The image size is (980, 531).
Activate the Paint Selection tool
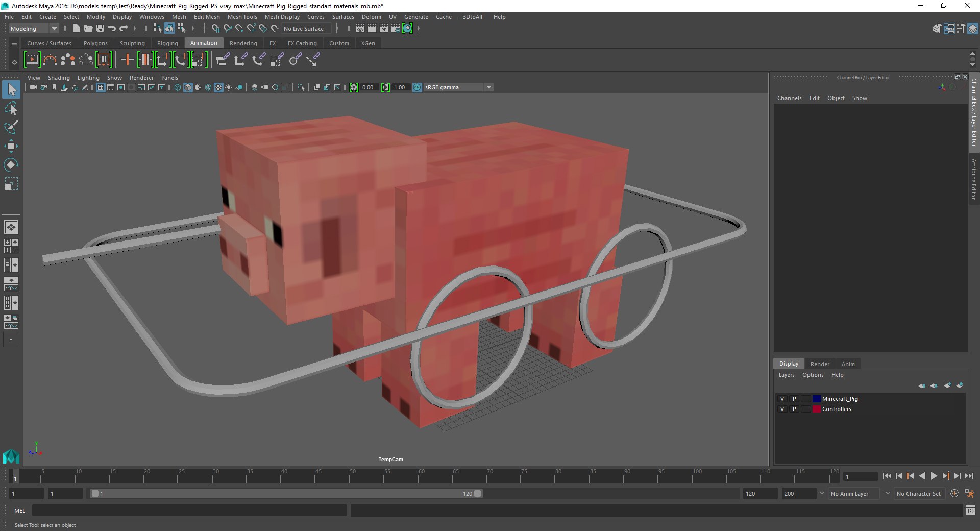(x=11, y=127)
